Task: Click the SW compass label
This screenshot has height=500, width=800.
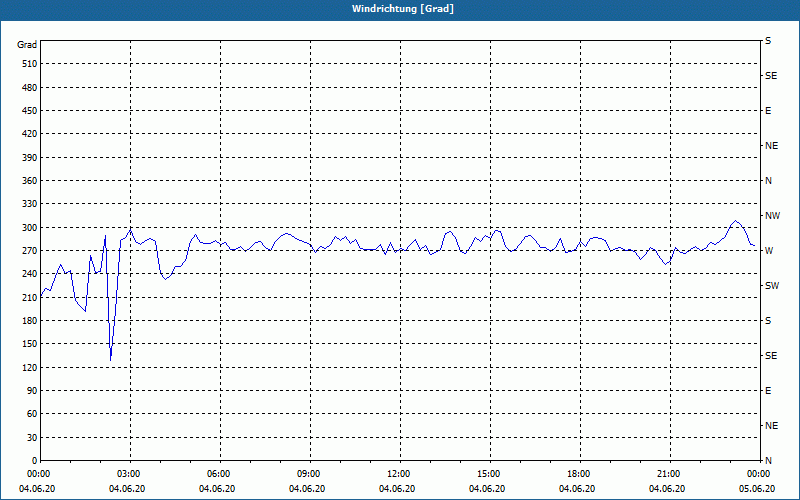Action: [x=772, y=286]
